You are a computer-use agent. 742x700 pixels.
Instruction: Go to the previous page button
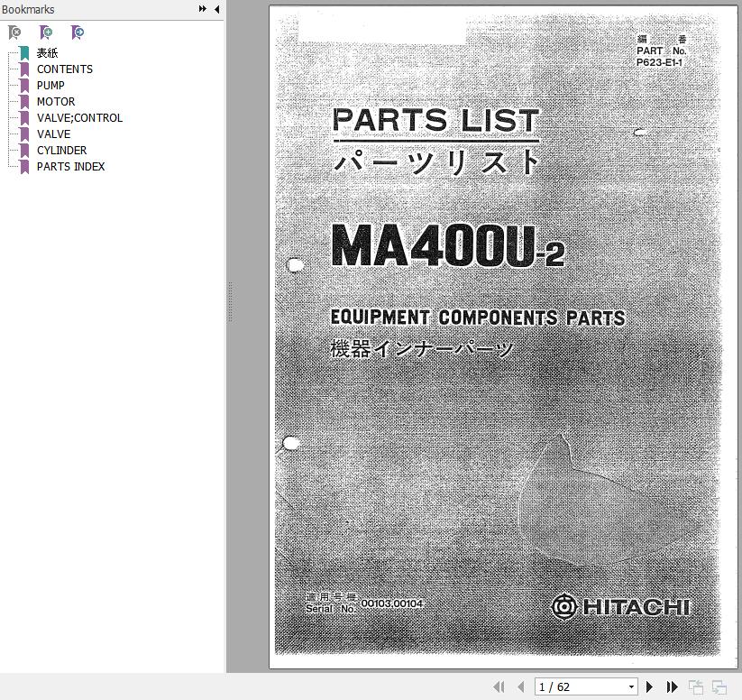(521, 686)
